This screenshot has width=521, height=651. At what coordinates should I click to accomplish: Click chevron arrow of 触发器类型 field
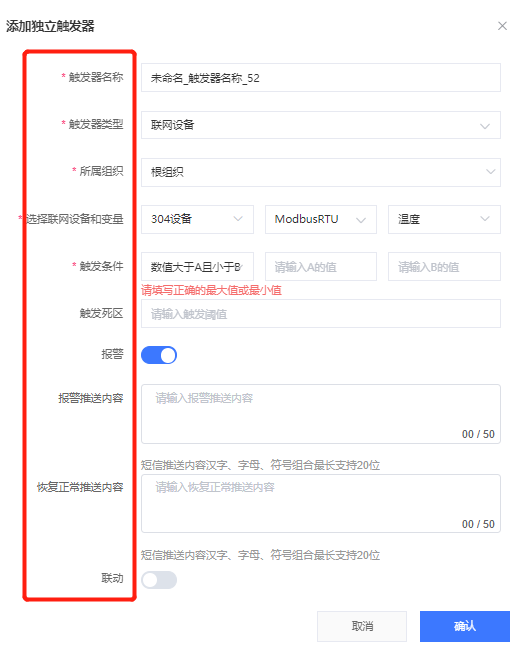[485, 126]
